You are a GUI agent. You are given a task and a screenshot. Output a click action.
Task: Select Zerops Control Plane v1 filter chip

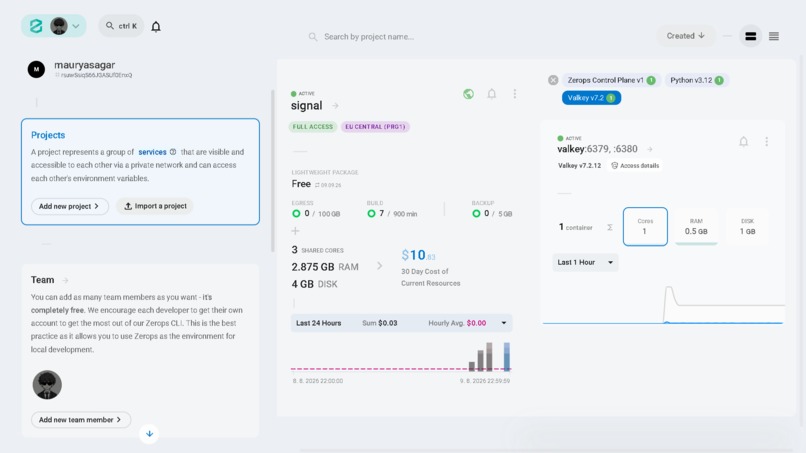click(611, 80)
